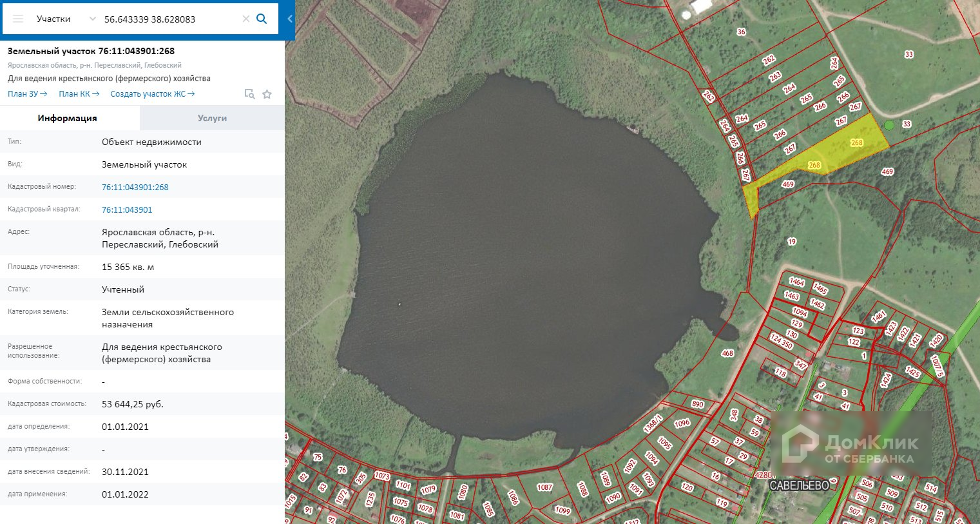The image size is (980, 524).
Task: Click the cadastral value 53 644,25 руб.
Action: pyautogui.click(x=133, y=404)
